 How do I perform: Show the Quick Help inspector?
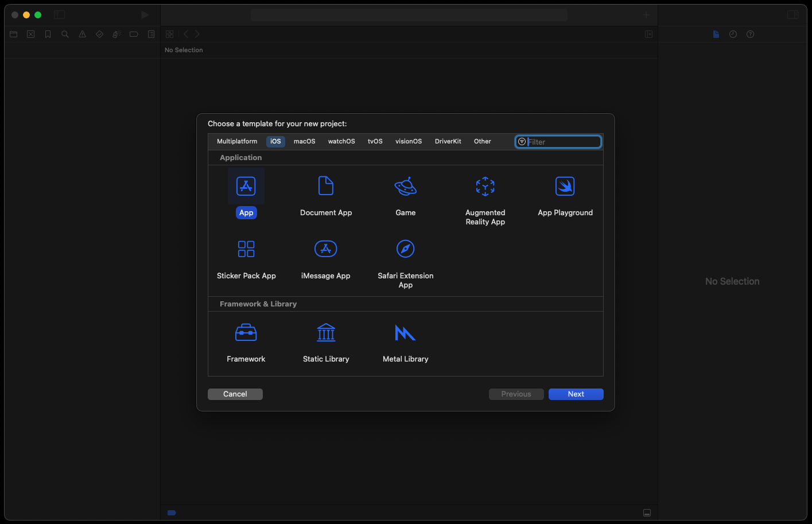point(750,34)
